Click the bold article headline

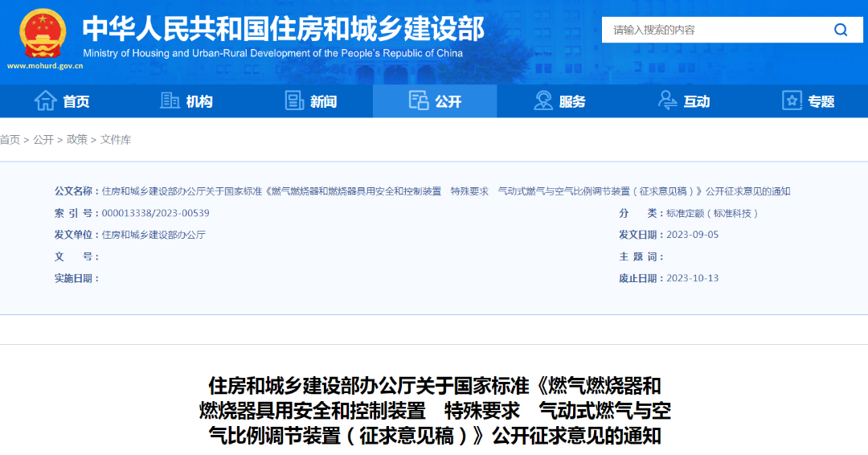(435, 411)
